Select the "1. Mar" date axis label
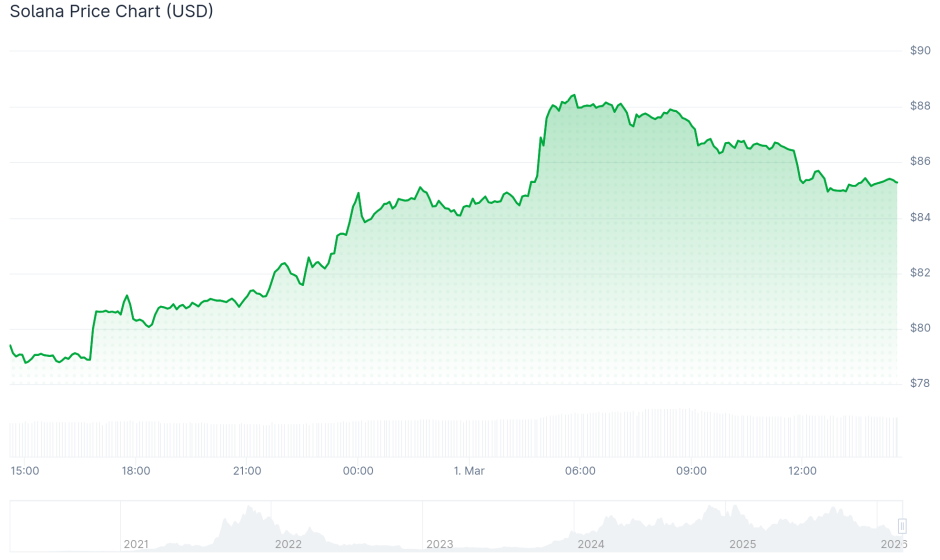The width and height of the screenshot is (940, 560). pos(469,471)
